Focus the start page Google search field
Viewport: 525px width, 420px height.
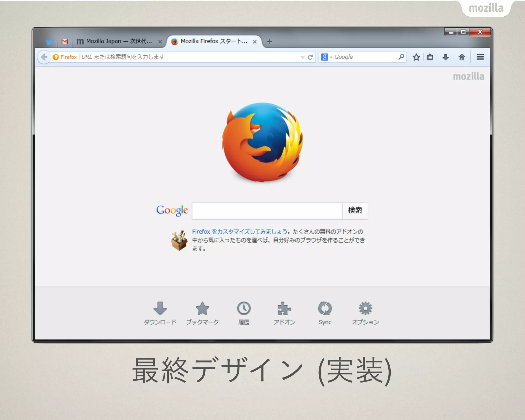point(267,211)
